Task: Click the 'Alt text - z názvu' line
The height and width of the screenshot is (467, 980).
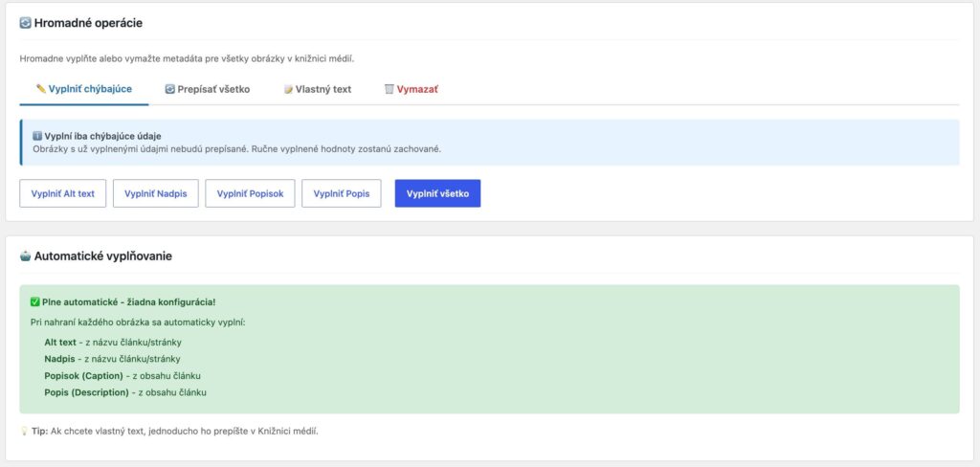Action: 113,342
